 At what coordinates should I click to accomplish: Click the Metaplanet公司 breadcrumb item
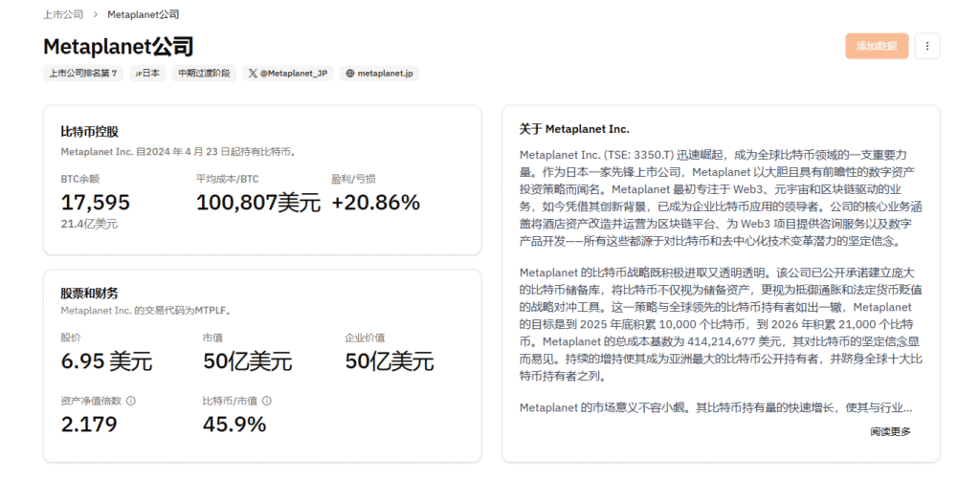pos(144,14)
